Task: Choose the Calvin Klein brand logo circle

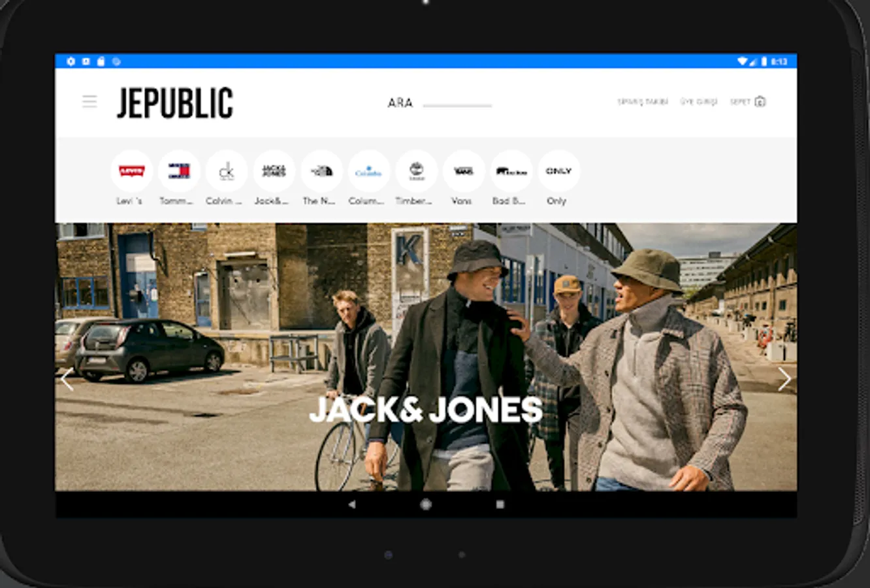Action: pyautogui.click(x=227, y=171)
